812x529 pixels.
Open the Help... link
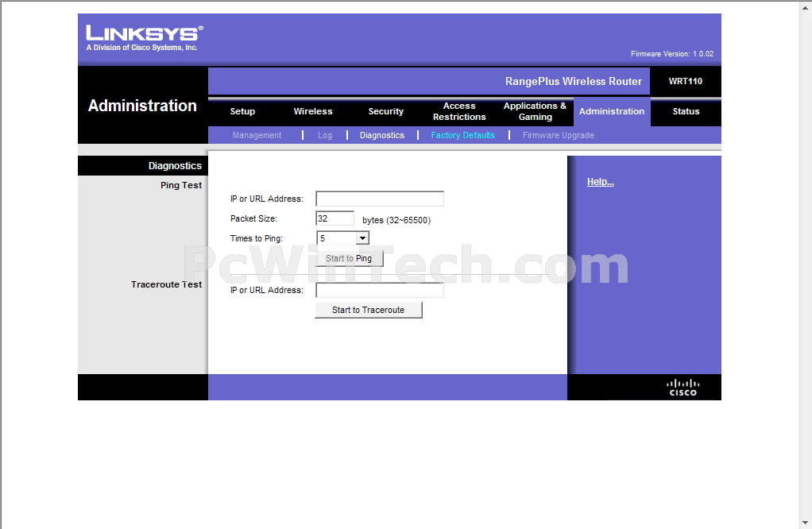600,182
